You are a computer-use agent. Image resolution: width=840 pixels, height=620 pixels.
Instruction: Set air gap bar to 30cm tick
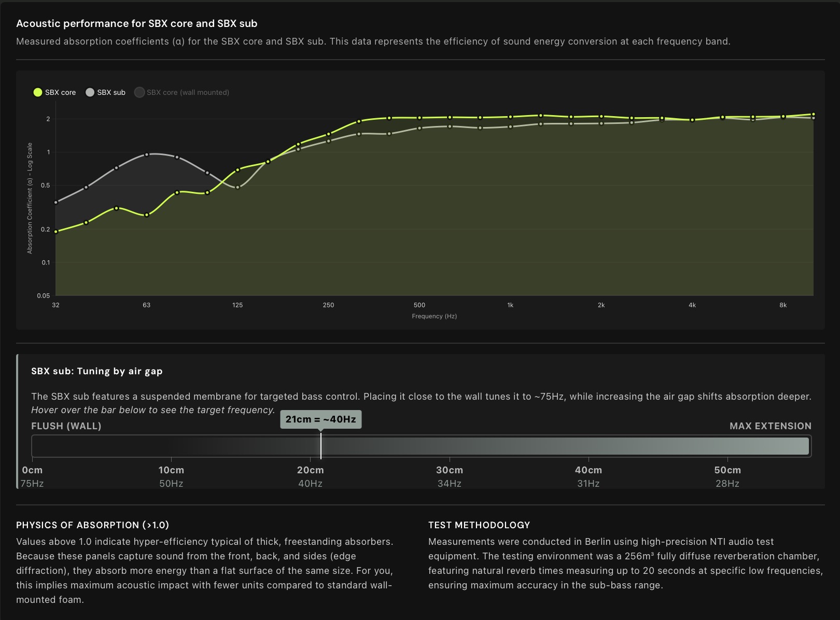tap(450, 446)
